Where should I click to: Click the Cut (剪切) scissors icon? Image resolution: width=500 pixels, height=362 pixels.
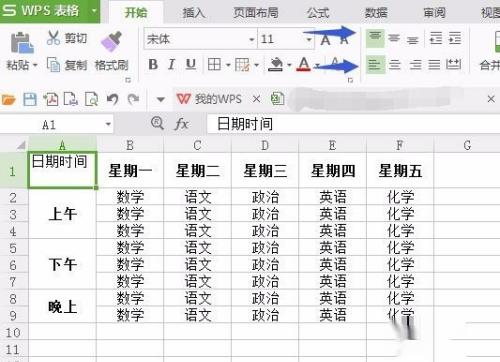click(53, 38)
